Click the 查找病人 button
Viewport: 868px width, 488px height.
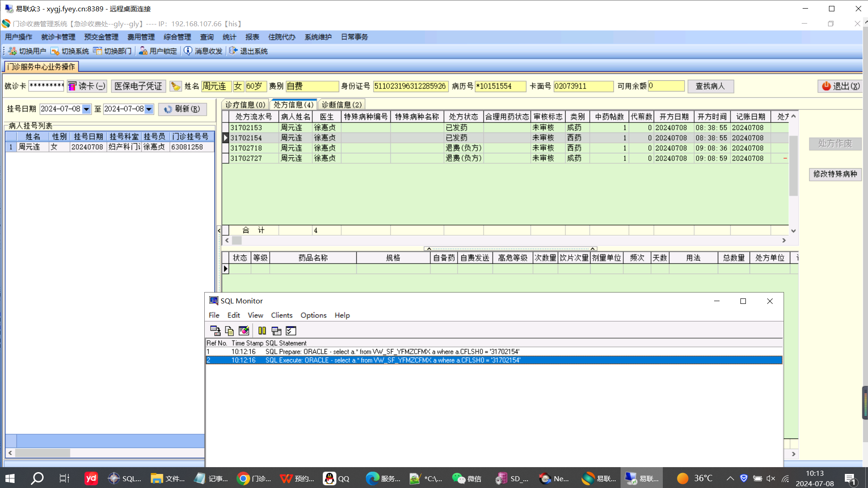710,86
